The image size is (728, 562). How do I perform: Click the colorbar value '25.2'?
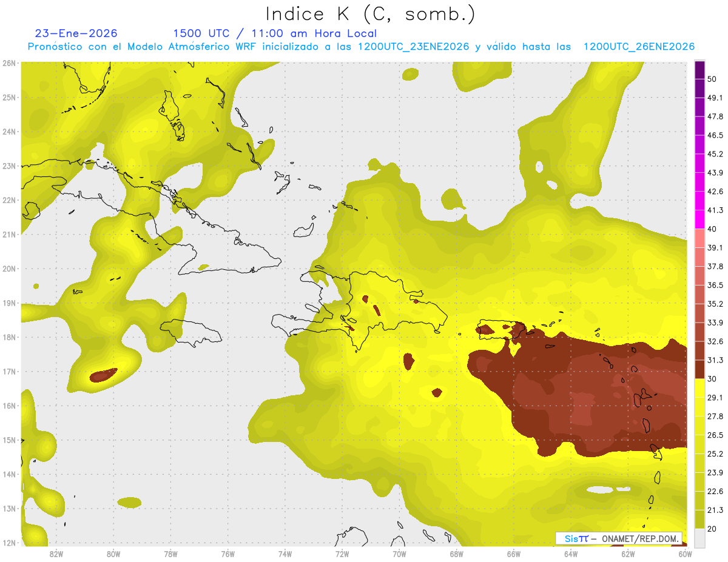coord(715,454)
